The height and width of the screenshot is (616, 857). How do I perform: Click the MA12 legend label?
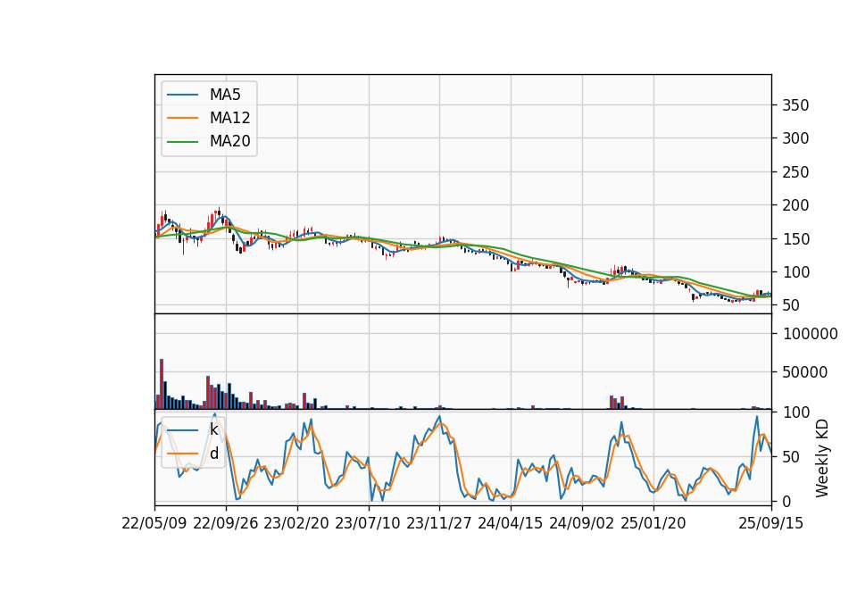click(229, 118)
